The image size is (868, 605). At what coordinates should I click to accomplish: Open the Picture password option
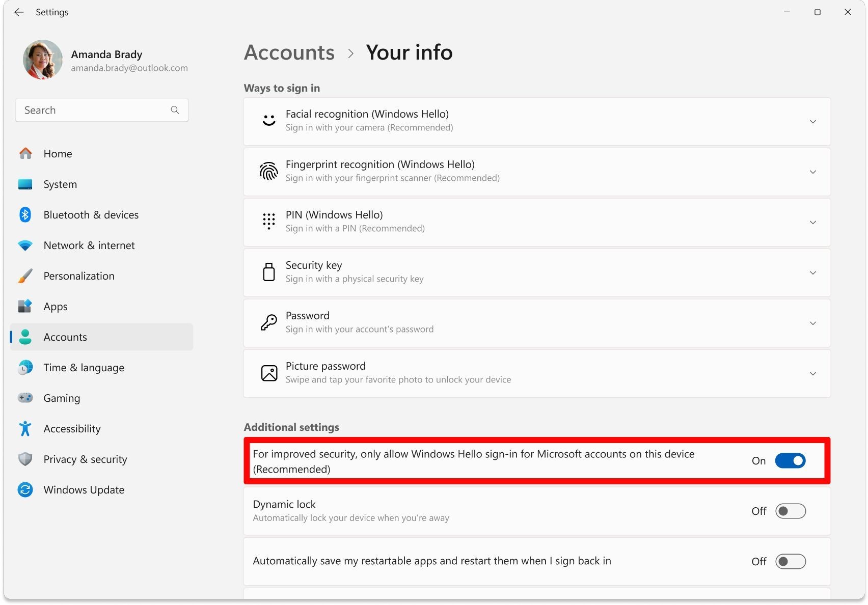536,373
